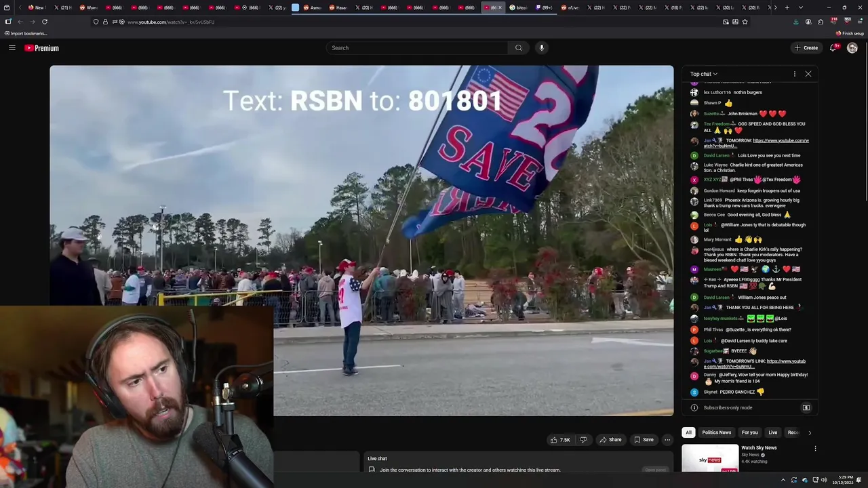868x488 pixels.
Task: Open more actions ellipsis under video
Action: coord(667,440)
